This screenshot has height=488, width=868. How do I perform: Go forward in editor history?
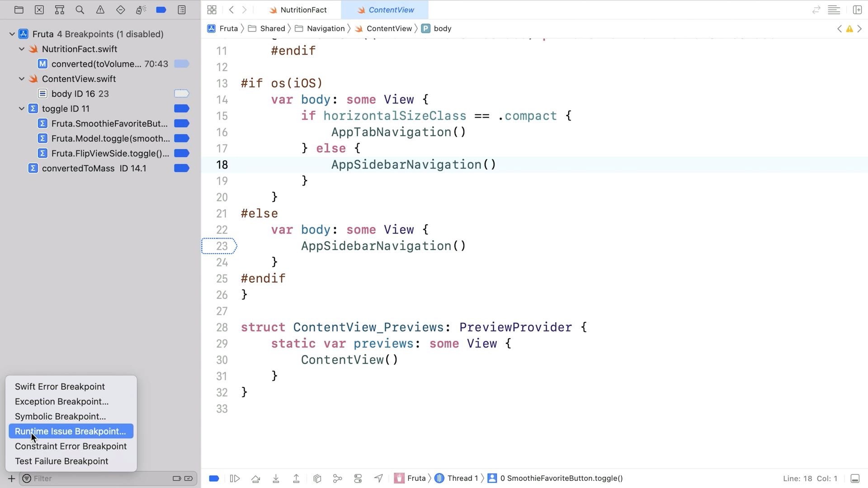(245, 10)
